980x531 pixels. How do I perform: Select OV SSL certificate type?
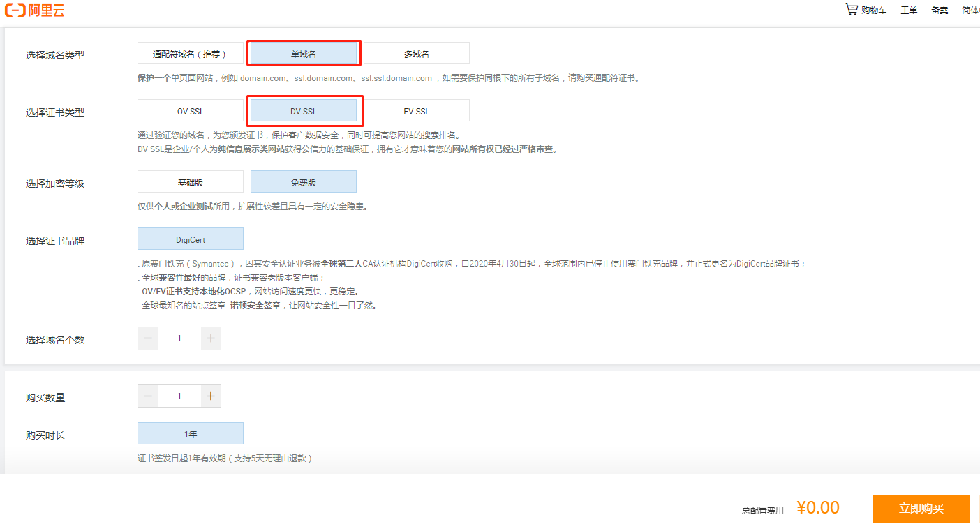coord(190,110)
